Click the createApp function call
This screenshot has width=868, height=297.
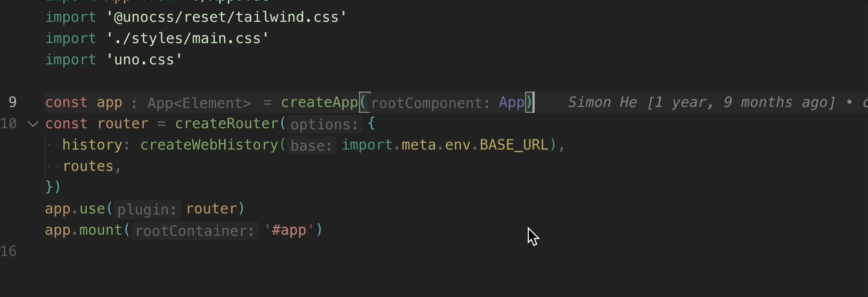point(320,102)
